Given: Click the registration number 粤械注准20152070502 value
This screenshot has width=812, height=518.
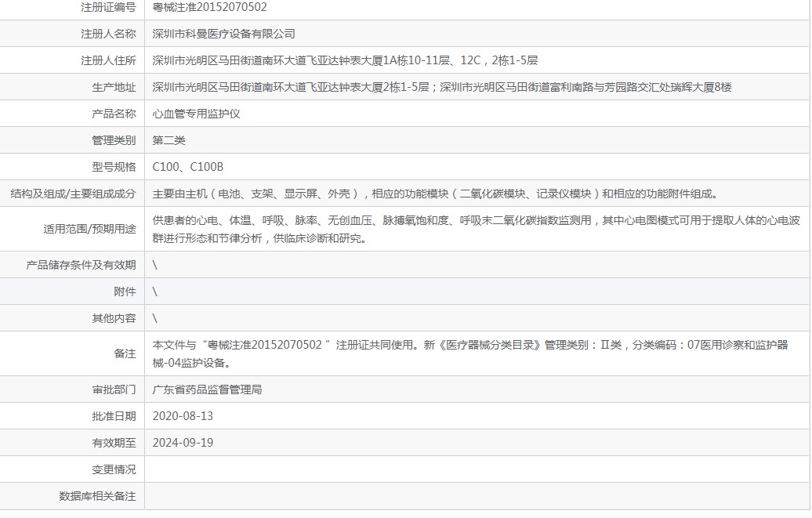Looking at the screenshot, I should (x=209, y=7).
